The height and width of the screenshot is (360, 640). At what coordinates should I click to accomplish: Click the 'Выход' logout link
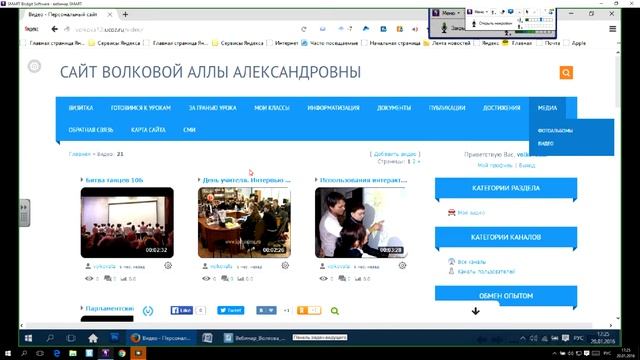pos(527,165)
